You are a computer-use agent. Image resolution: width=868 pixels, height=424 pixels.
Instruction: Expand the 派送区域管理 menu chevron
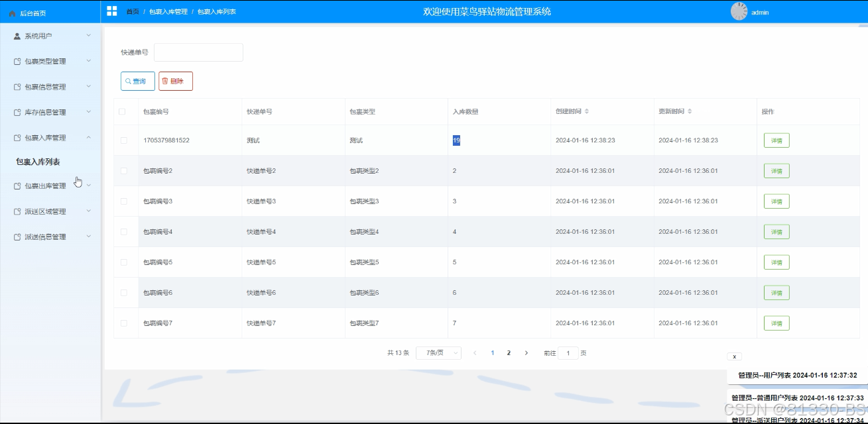[x=88, y=211]
